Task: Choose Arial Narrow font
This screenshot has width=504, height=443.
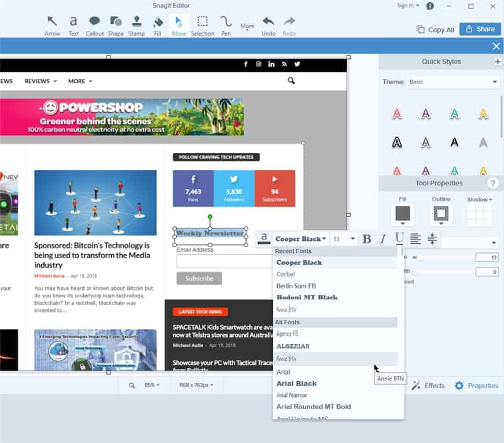Action: (x=335, y=395)
